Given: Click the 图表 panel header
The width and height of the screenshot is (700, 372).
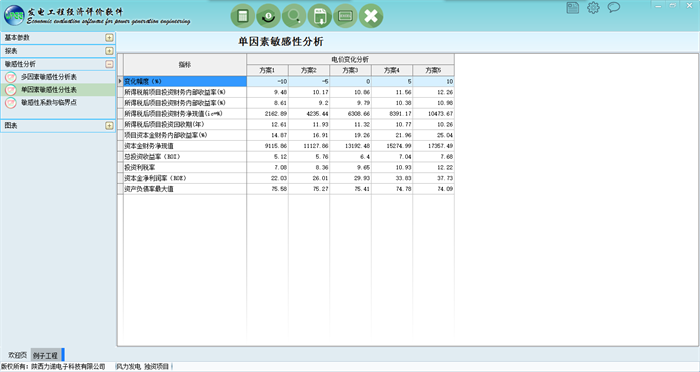Looking at the screenshot, I should [58, 126].
